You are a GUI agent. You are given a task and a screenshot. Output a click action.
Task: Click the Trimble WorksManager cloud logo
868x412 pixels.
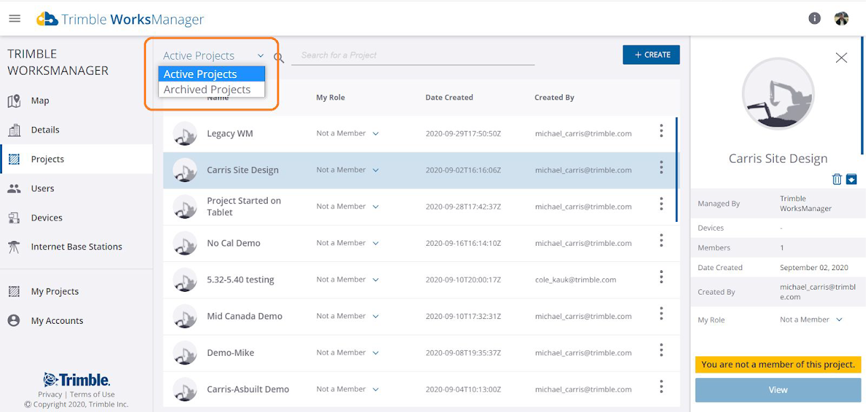pyautogui.click(x=47, y=19)
